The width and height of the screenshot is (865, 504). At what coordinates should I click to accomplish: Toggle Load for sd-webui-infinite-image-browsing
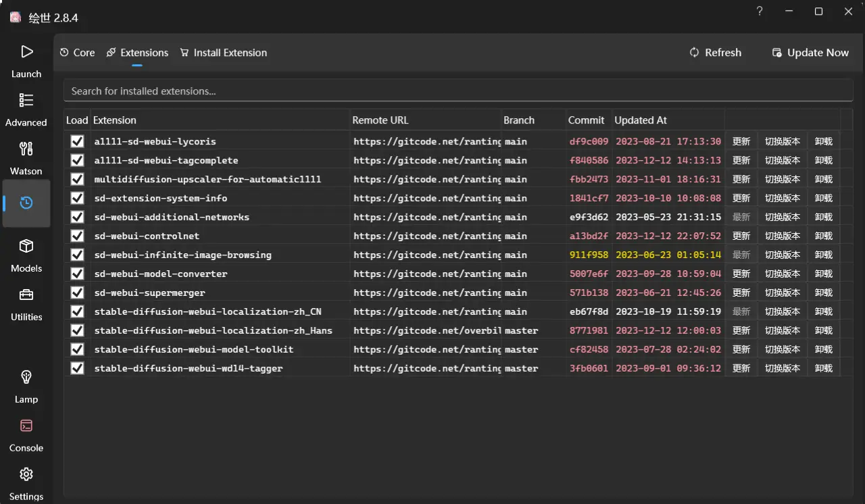tap(77, 255)
